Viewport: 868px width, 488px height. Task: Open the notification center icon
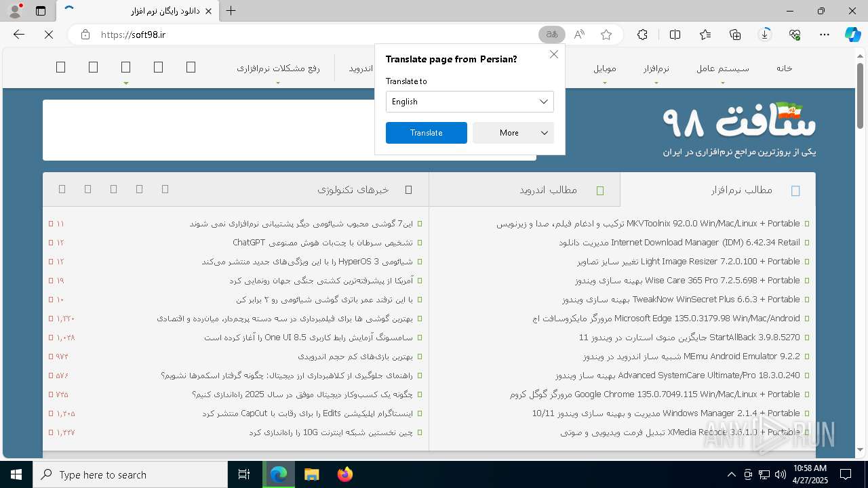click(846, 474)
